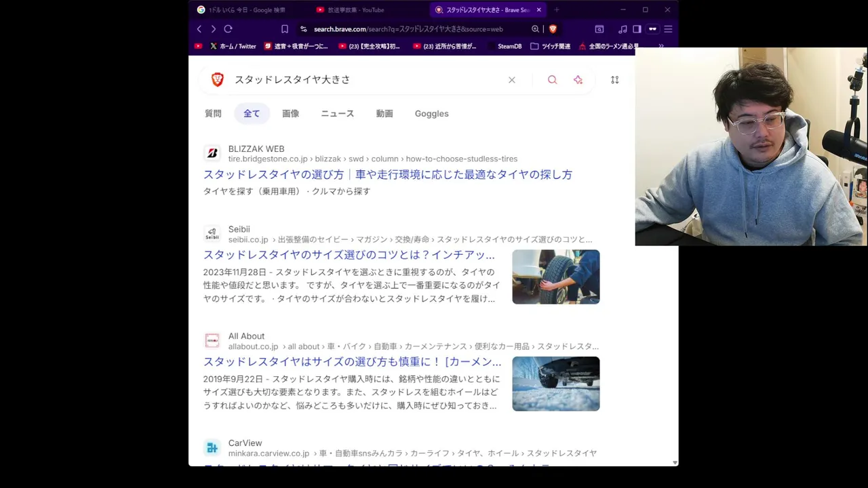Bookmark this page with the bookmark icon

[x=285, y=29]
